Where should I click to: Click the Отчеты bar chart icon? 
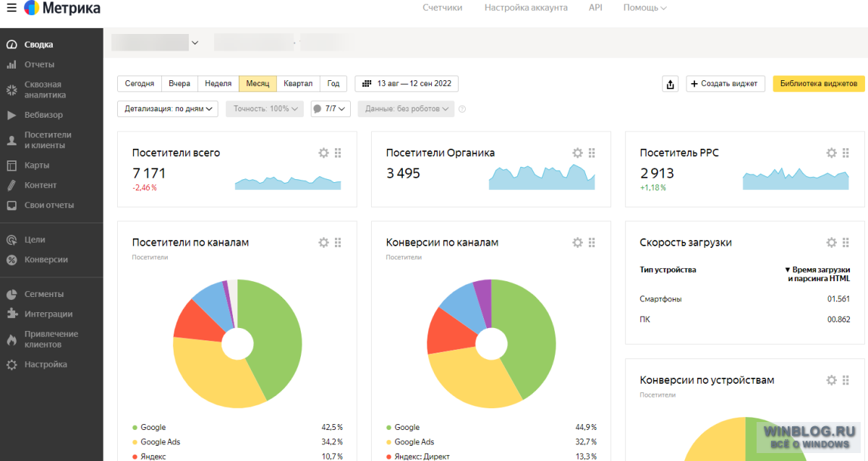click(x=12, y=64)
